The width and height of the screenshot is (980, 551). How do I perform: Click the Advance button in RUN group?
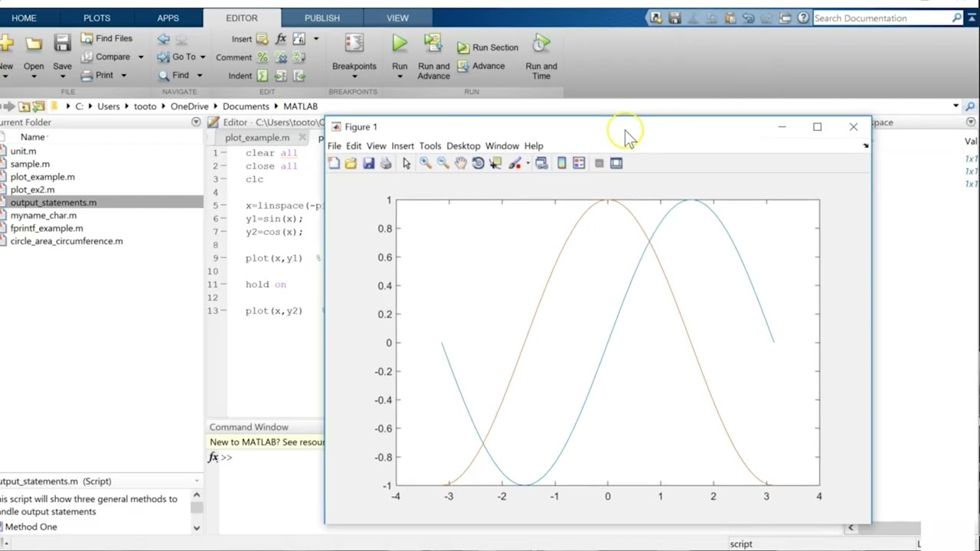coord(481,66)
